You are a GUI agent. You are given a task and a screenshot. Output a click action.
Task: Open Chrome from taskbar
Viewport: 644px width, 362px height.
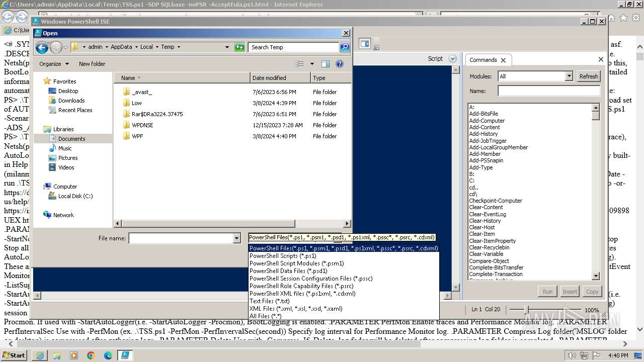pyautogui.click(x=91, y=355)
